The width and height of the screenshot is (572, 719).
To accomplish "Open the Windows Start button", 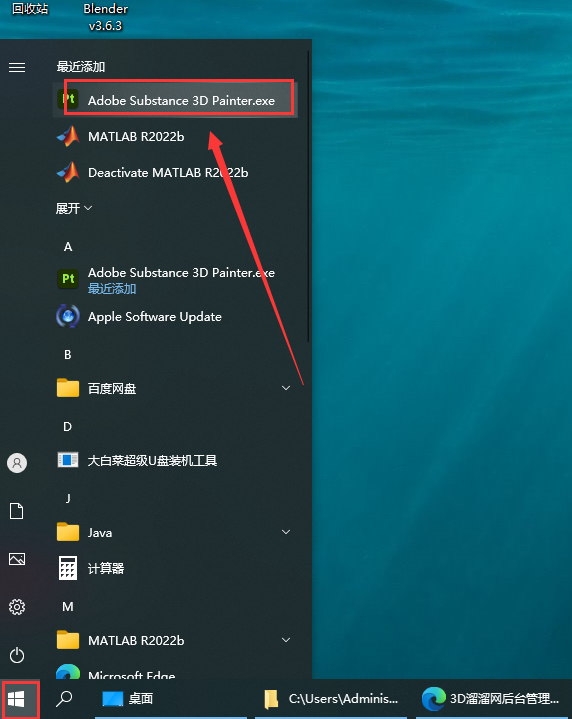I will (x=17, y=699).
